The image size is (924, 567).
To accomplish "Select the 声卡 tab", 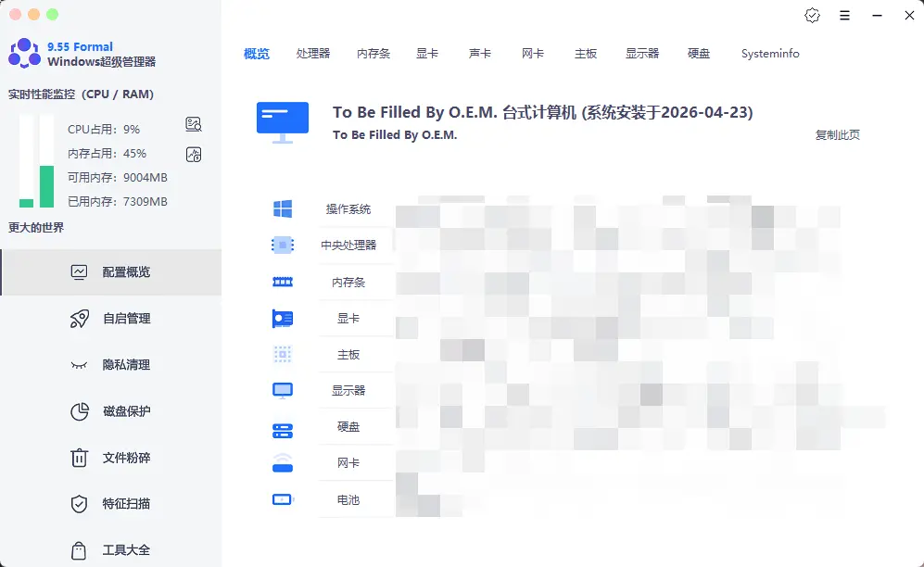I will click(x=480, y=54).
